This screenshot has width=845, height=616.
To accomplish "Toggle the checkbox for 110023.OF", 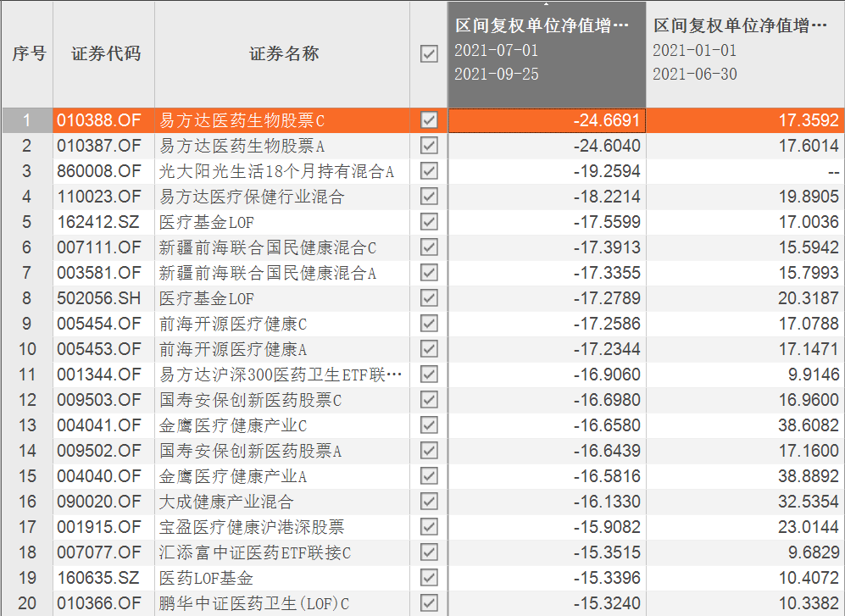I will coord(429,197).
